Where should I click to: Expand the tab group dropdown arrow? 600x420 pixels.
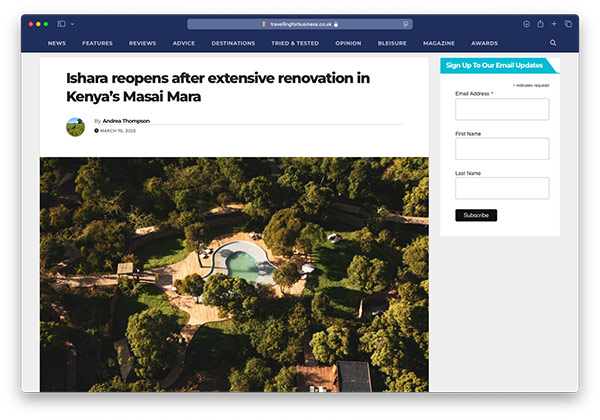72,23
